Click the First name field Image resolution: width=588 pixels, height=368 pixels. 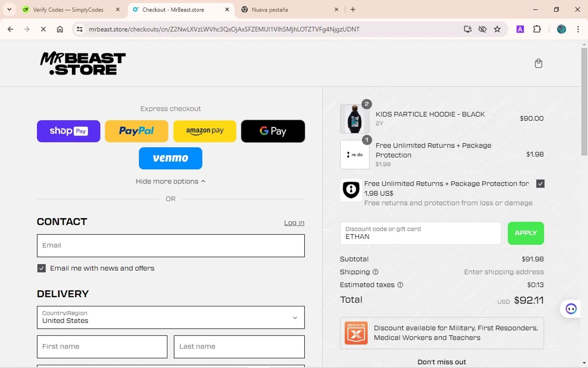pos(102,346)
